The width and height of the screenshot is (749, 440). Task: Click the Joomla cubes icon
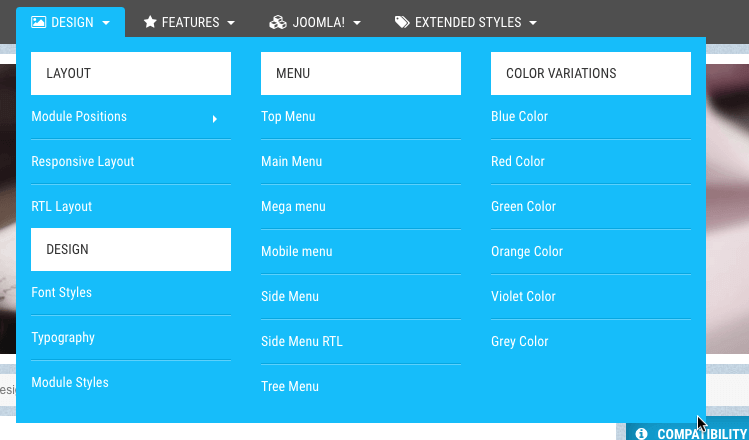click(279, 21)
